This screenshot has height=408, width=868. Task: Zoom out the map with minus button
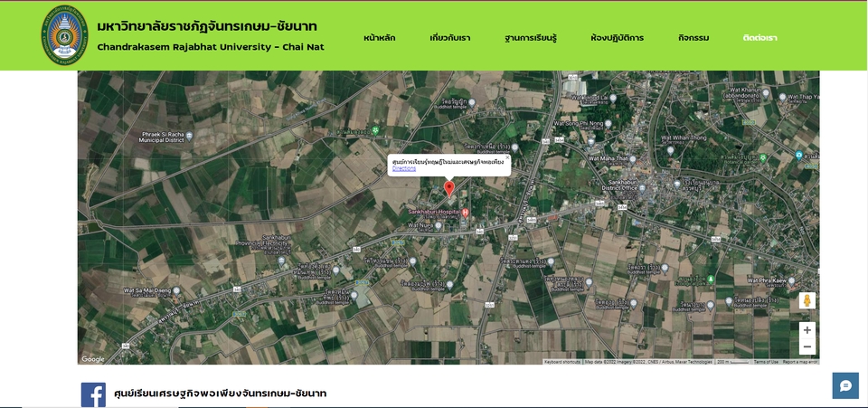[807, 346]
